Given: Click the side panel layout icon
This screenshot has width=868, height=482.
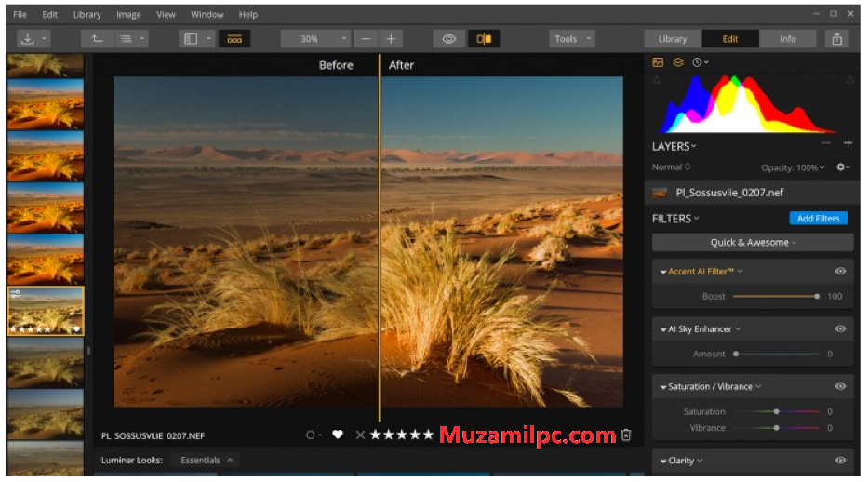Looking at the screenshot, I should (191, 39).
